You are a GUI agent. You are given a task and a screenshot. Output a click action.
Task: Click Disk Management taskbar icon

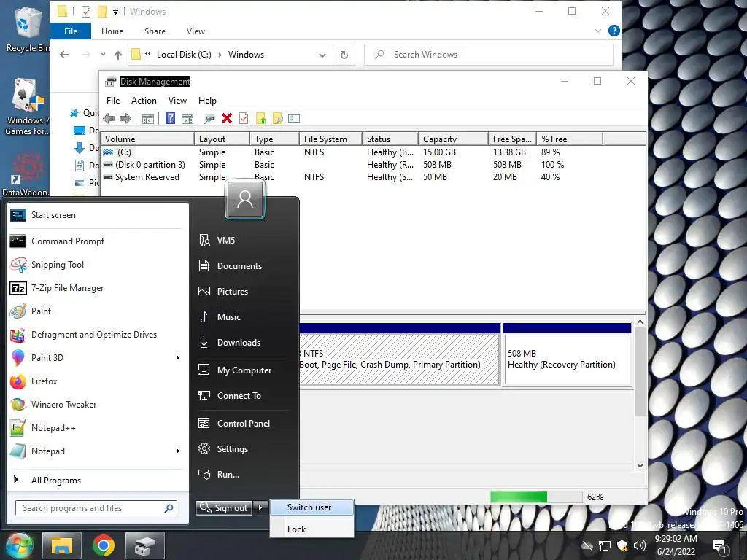pyautogui.click(x=145, y=545)
